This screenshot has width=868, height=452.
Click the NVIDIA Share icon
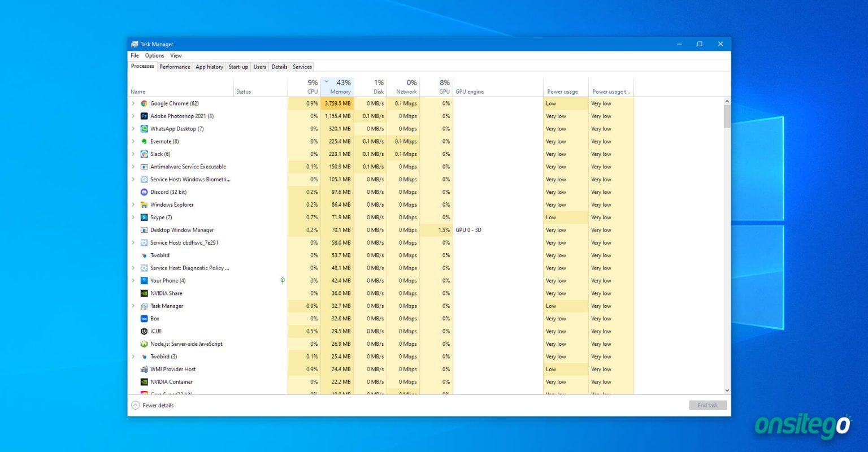tap(145, 293)
